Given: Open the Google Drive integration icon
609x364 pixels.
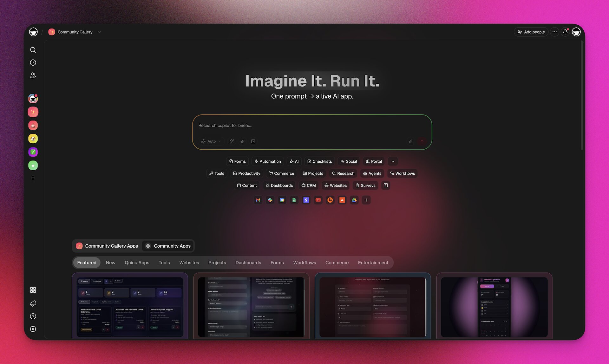Looking at the screenshot, I should pos(354,200).
